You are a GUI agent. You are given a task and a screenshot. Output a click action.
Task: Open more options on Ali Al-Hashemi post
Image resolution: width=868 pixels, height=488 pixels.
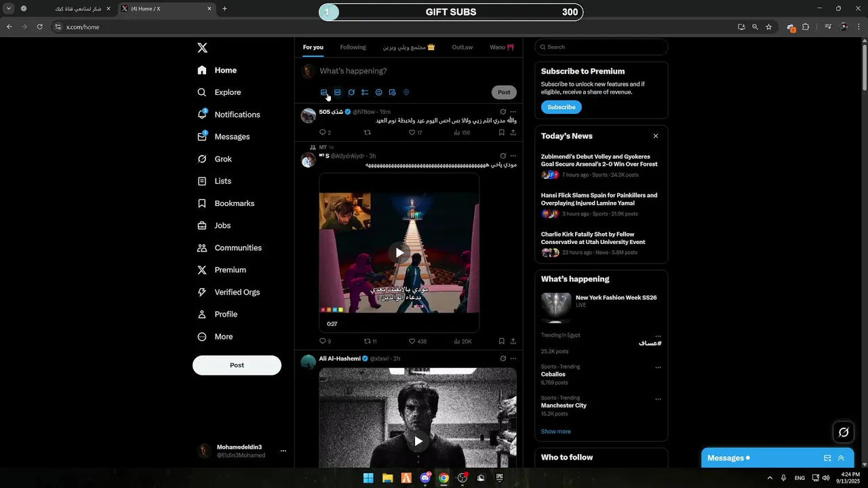(x=513, y=359)
